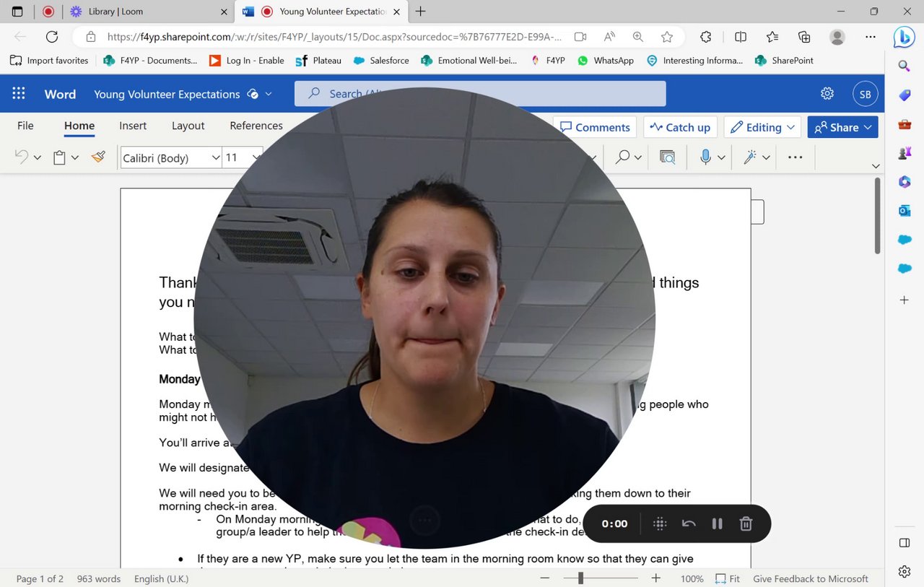Toggle the Edge sidebar visibility button
The width and height of the screenshot is (924, 587).
tap(905, 543)
